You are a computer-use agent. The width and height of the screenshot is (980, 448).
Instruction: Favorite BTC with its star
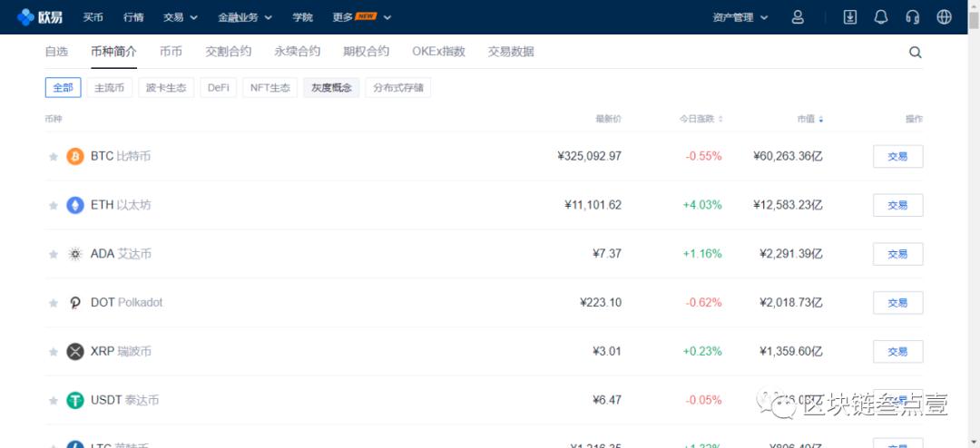click(54, 156)
